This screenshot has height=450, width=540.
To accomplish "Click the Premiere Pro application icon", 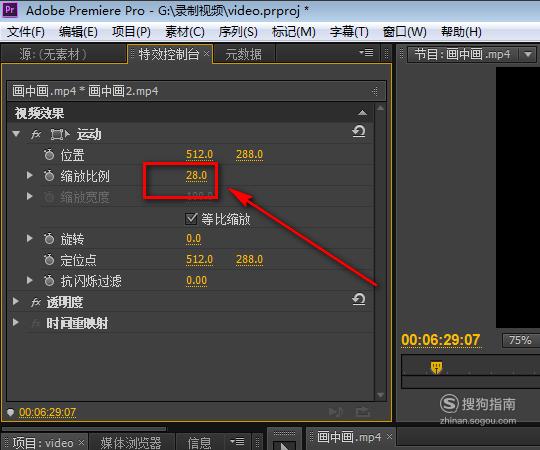I will [10, 10].
